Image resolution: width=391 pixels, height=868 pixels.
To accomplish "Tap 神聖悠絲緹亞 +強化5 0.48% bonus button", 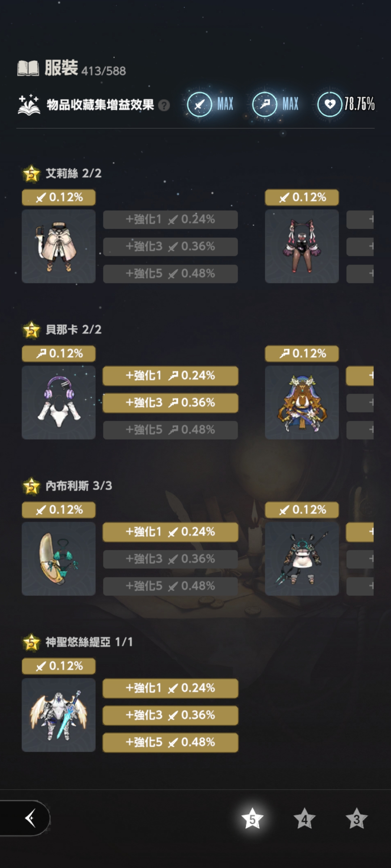I will [x=171, y=743].
